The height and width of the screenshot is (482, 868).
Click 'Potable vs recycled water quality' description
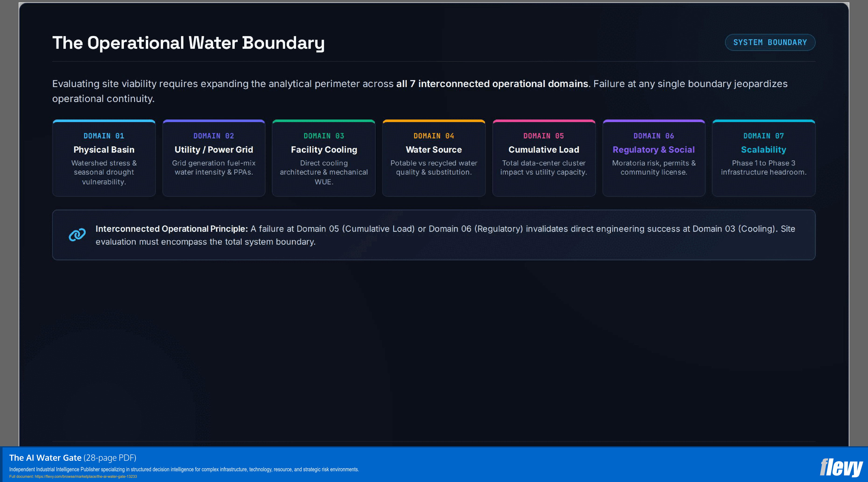[434, 168]
